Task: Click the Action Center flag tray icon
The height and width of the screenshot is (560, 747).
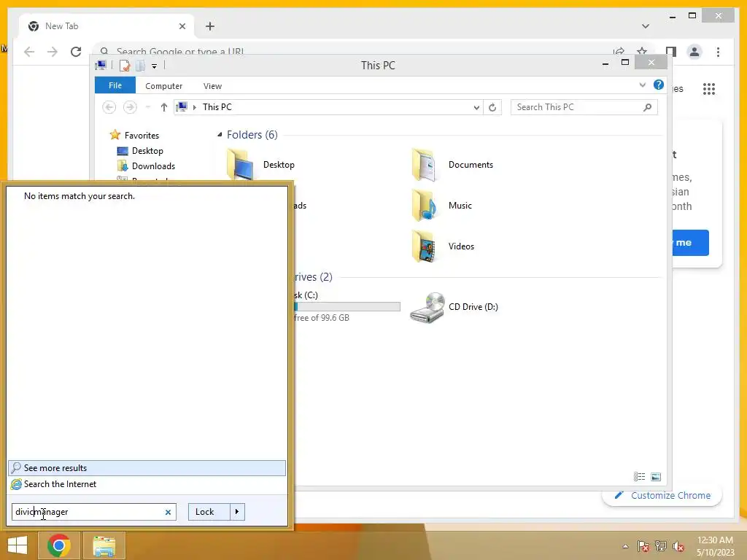Action: click(643, 546)
